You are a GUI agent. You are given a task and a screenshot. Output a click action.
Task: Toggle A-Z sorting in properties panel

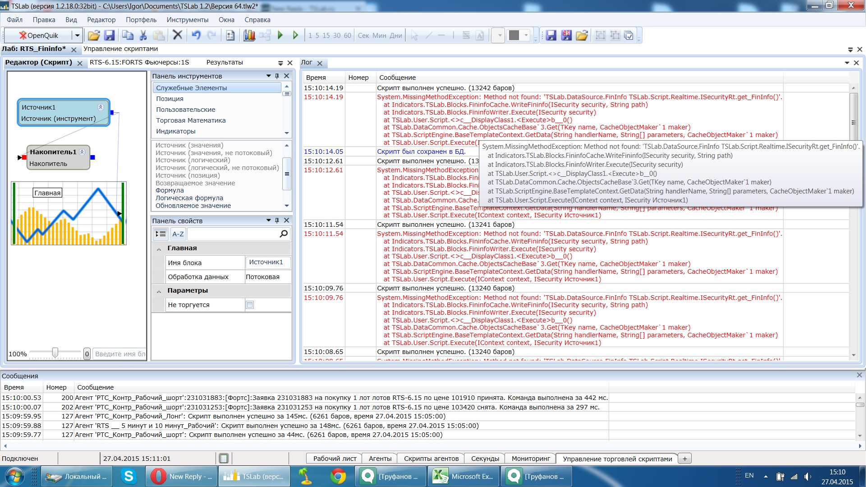[x=178, y=234]
